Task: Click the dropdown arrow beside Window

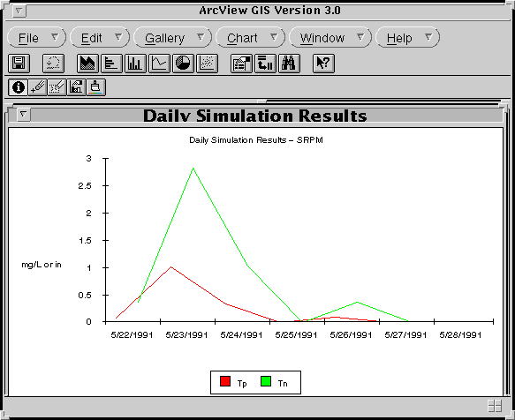Action: coord(360,37)
